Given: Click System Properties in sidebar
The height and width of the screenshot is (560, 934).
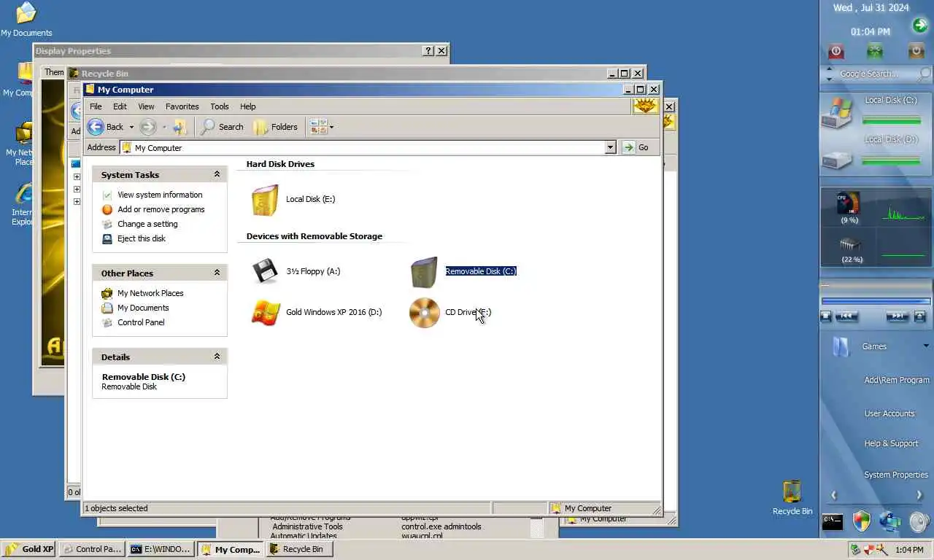Looking at the screenshot, I should (x=896, y=475).
